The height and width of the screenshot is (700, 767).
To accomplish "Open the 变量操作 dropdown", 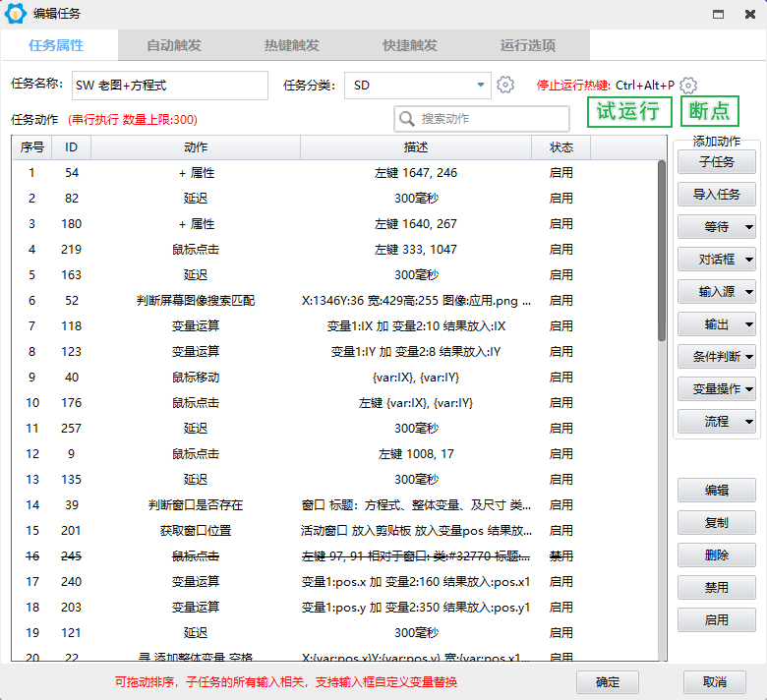I will (717, 389).
